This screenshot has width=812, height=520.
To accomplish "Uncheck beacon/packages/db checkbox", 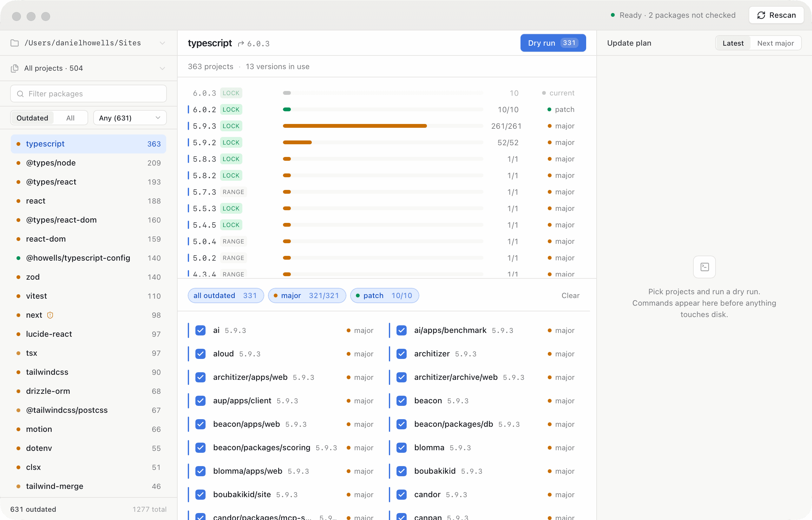I will [402, 424].
